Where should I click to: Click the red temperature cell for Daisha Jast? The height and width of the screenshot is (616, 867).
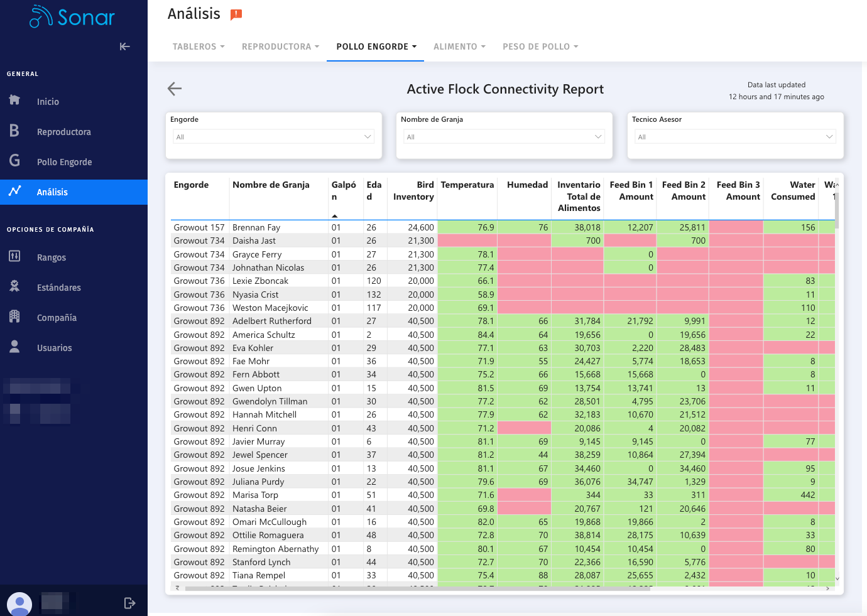(467, 240)
